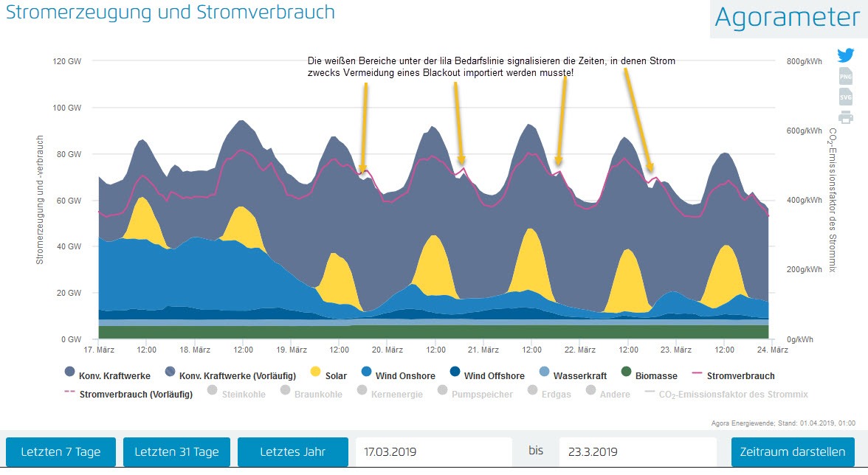Select the Letzten 7 Tage button
This screenshot has height=475, width=868.
(x=61, y=452)
